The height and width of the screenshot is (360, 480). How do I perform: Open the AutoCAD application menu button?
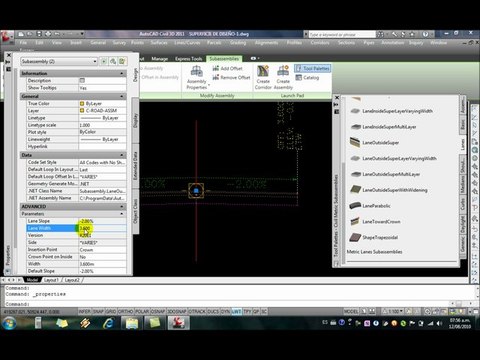pyautogui.click(x=6, y=37)
